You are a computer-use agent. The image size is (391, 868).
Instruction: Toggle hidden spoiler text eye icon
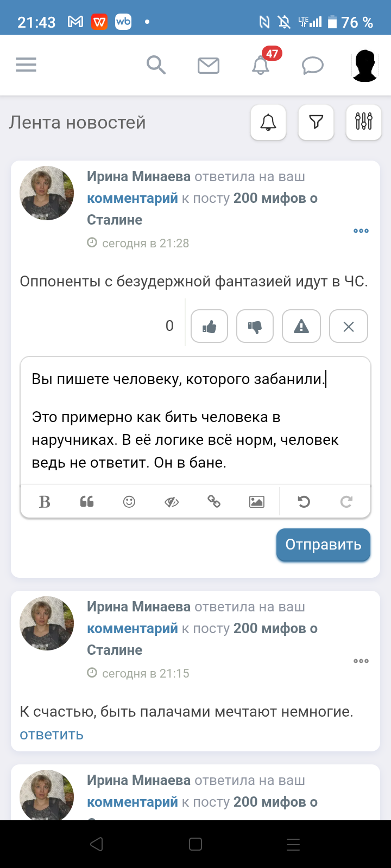(172, 502)
